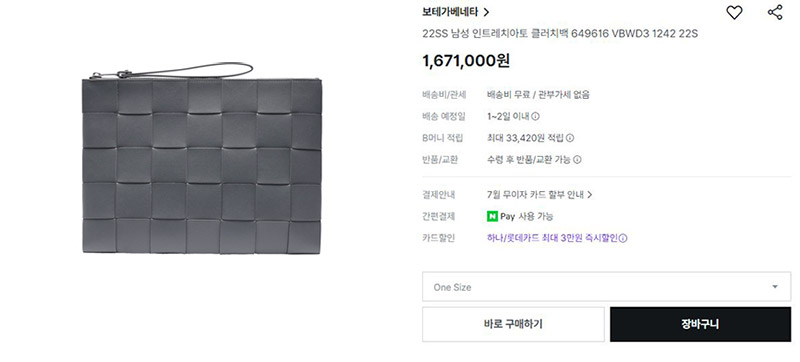Open the gray clutch bag product image
This screenshot has width=800, height=362.
202,158
